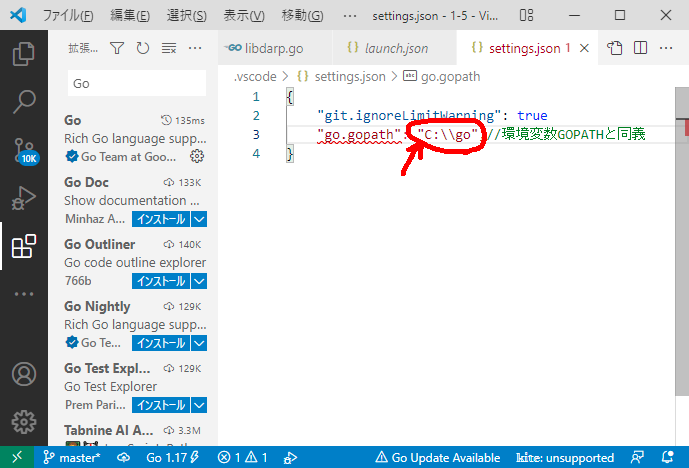Open the Run and Debug view

pyautogui.click(x=23, y=199)
